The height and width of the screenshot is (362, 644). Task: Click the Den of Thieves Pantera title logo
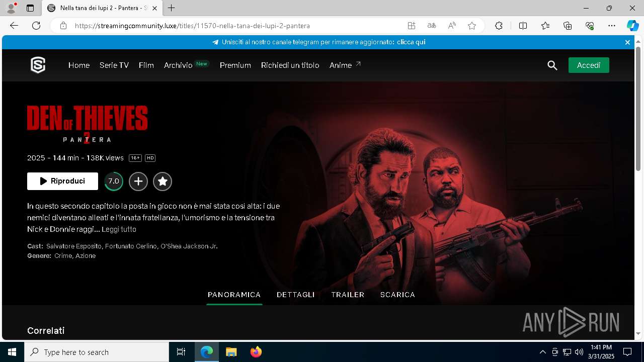pyautogui.click(x=88, y=124)
